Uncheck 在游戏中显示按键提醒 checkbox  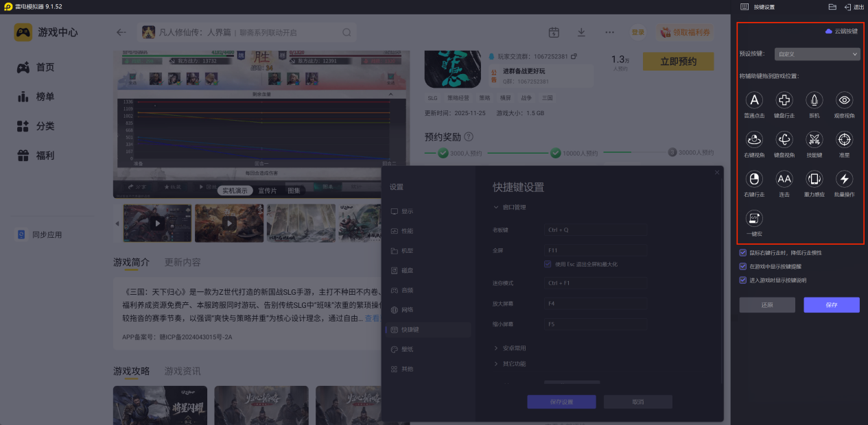point(743,266)
